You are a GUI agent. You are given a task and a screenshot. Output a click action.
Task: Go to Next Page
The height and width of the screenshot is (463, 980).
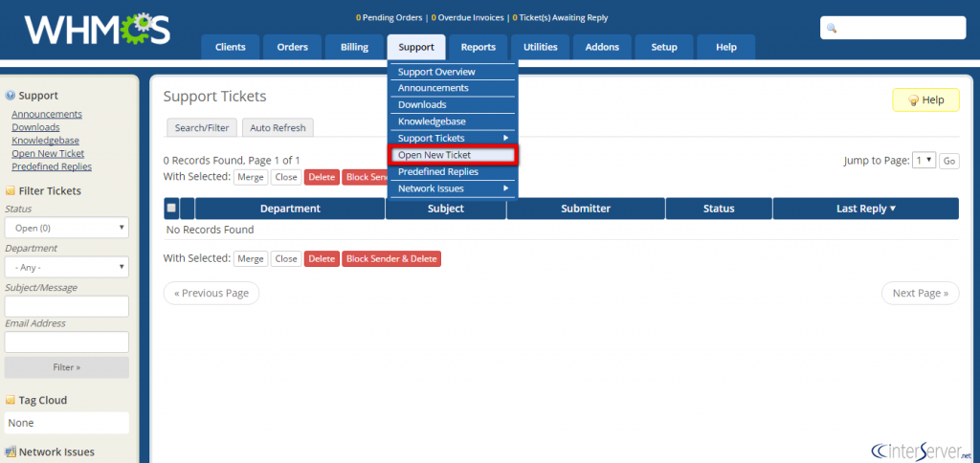coord(920,293)
